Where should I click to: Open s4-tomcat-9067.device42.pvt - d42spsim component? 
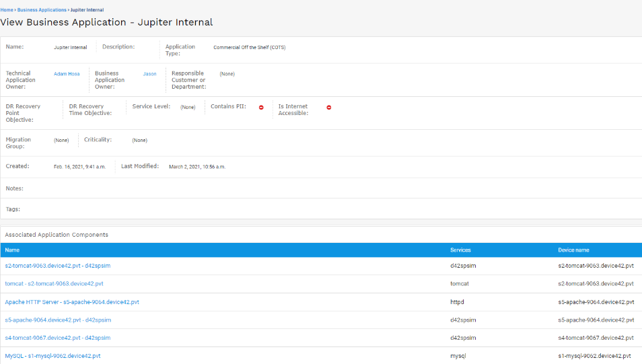click(x=58, y=338)
